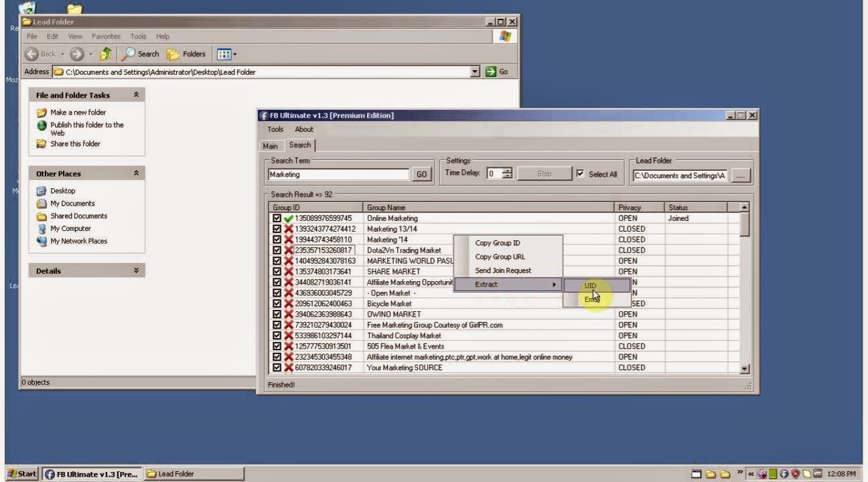Open Forward history dropdown arrow
The height and width of the screenshot is (482, 868).
(90, 54)
